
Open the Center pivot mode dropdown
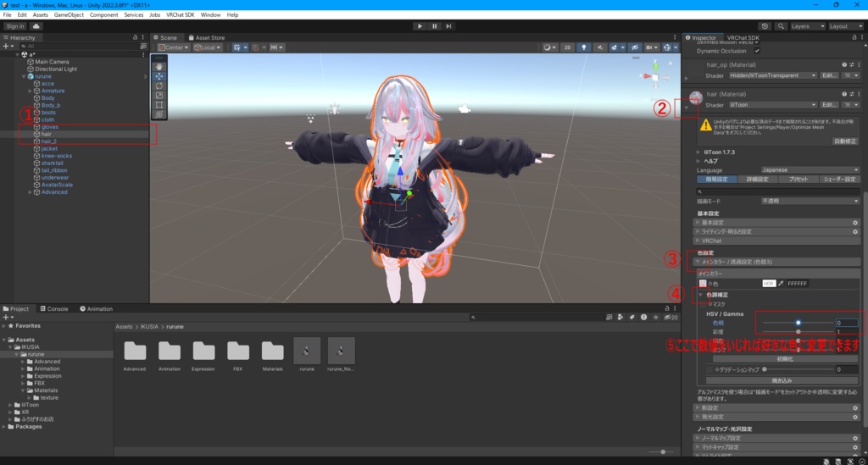(x=173, y=47)
